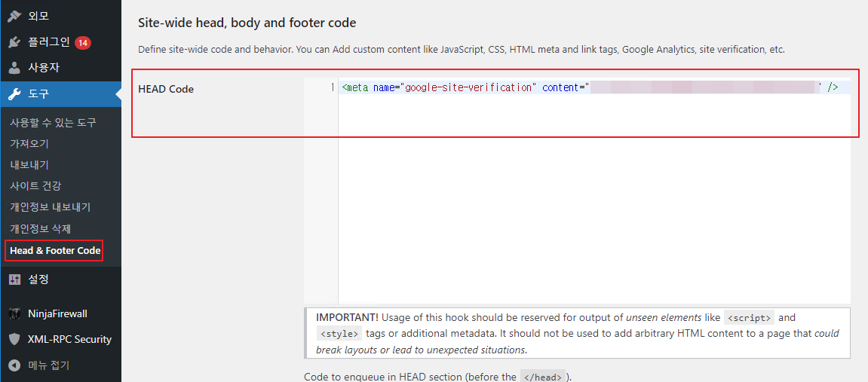The width and height of the screenshot is (868, 382).
Task: Click the XML-RPC Security shield icon
Action: tap(14, 340)
